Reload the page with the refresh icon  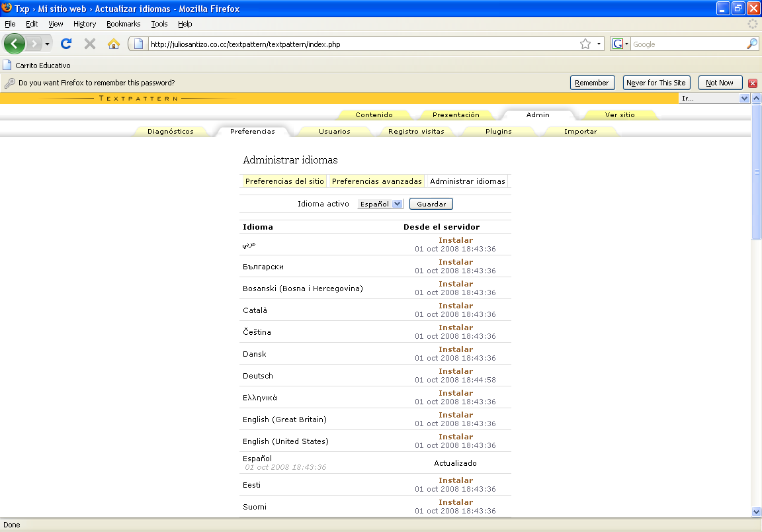66,44
